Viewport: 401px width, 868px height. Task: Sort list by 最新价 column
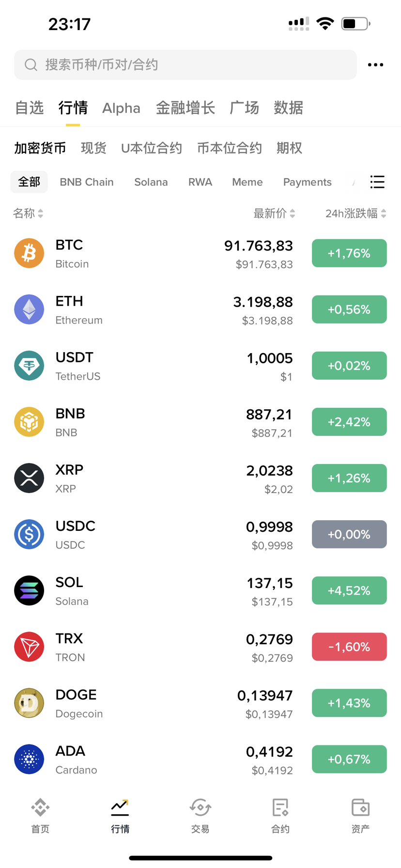coord(274,214)
